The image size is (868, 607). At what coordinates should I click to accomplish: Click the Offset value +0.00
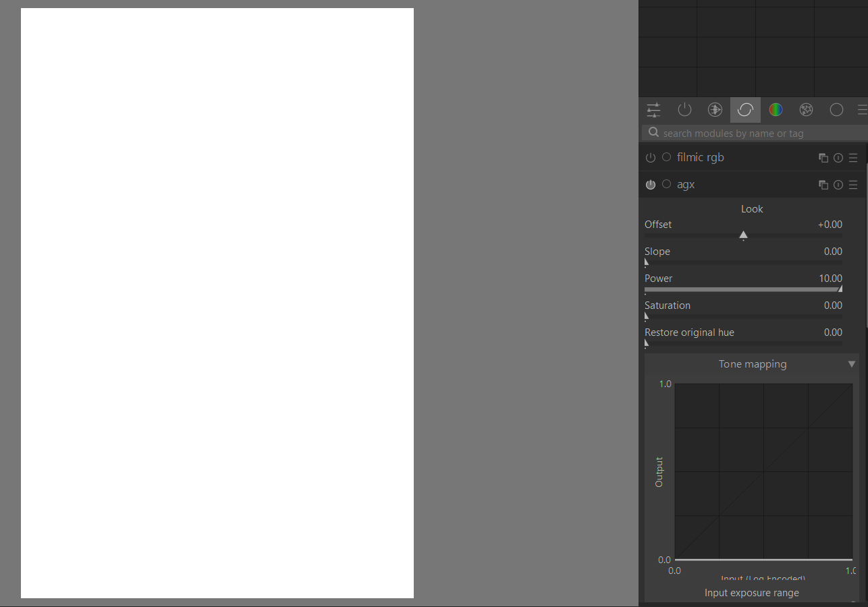pyautogui.click(x=830, y=225)
